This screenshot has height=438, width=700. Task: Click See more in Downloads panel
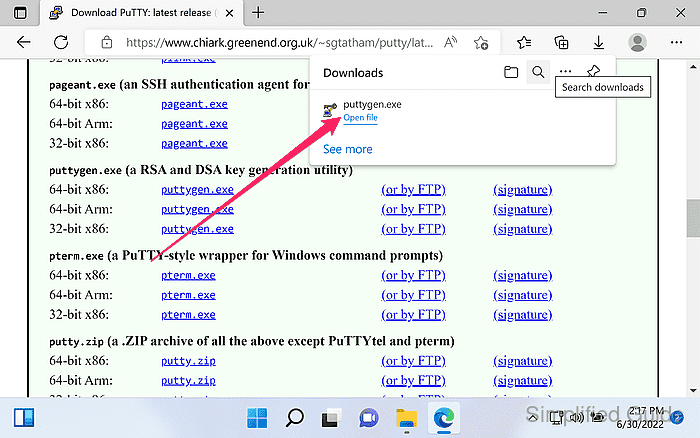coord(347,149)
